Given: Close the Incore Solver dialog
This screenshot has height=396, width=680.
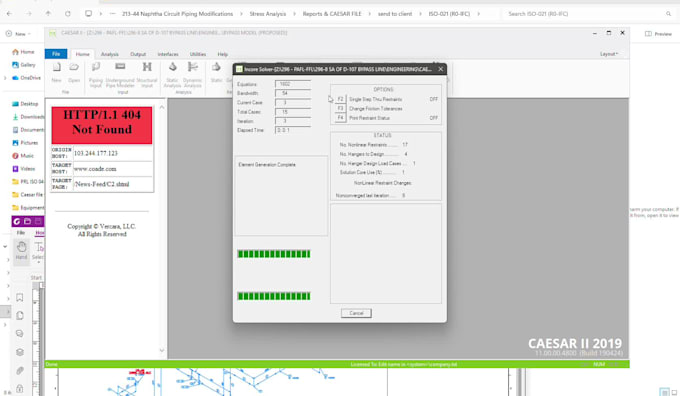Looking at the screenshot, I should coord(441,69).
